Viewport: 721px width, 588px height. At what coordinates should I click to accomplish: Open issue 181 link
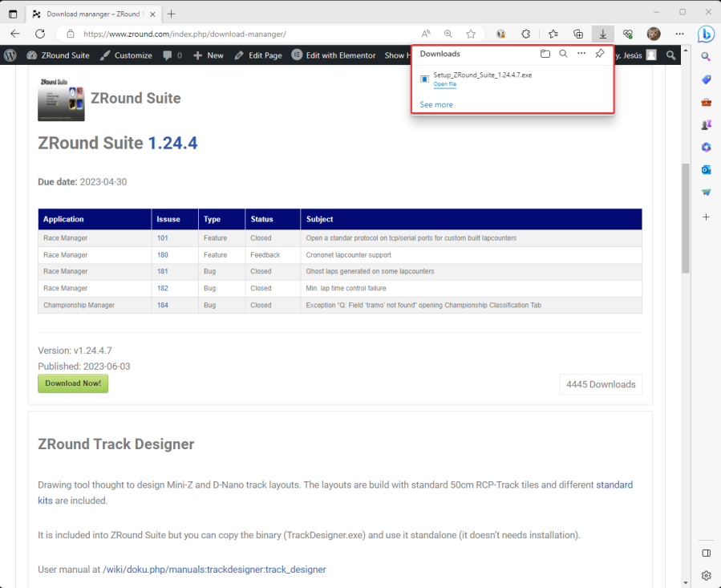point(162,271)
